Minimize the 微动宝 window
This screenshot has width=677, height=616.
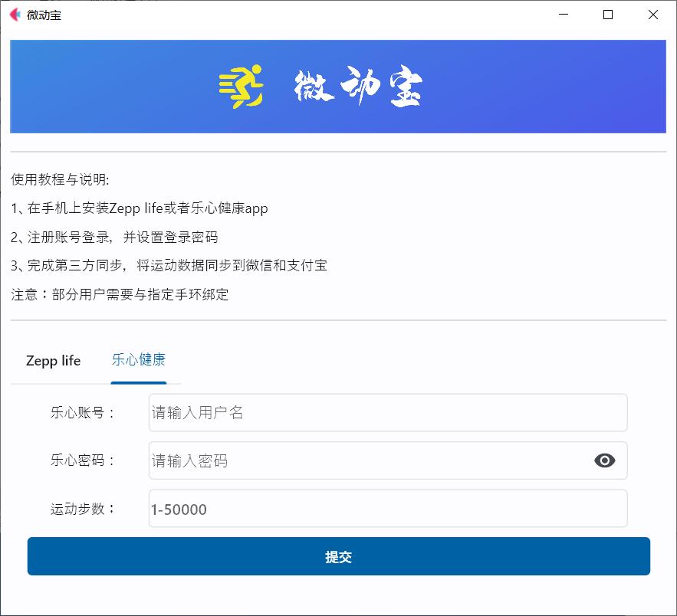click(x=563, y=15)
